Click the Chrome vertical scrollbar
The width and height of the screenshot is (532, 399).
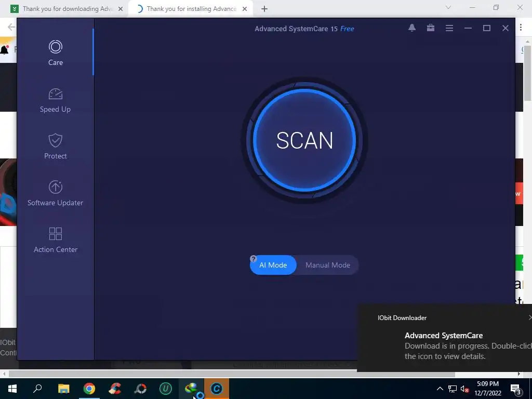[528, 73]
